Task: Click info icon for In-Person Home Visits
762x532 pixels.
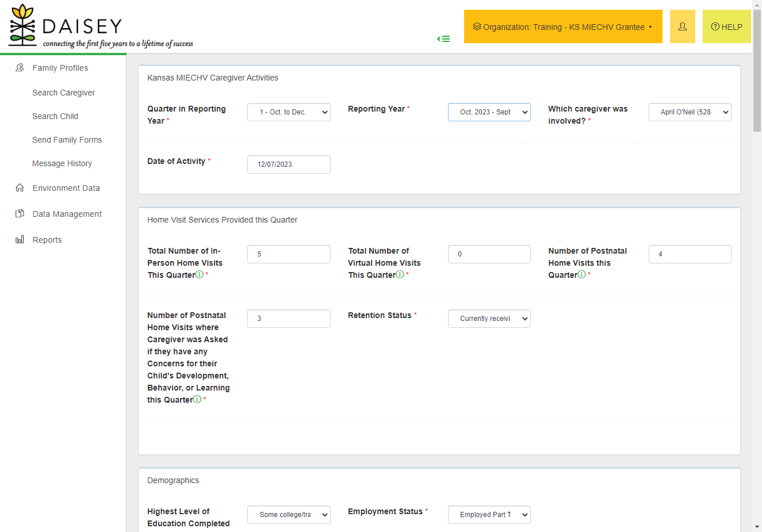Action: pos(200,274)
